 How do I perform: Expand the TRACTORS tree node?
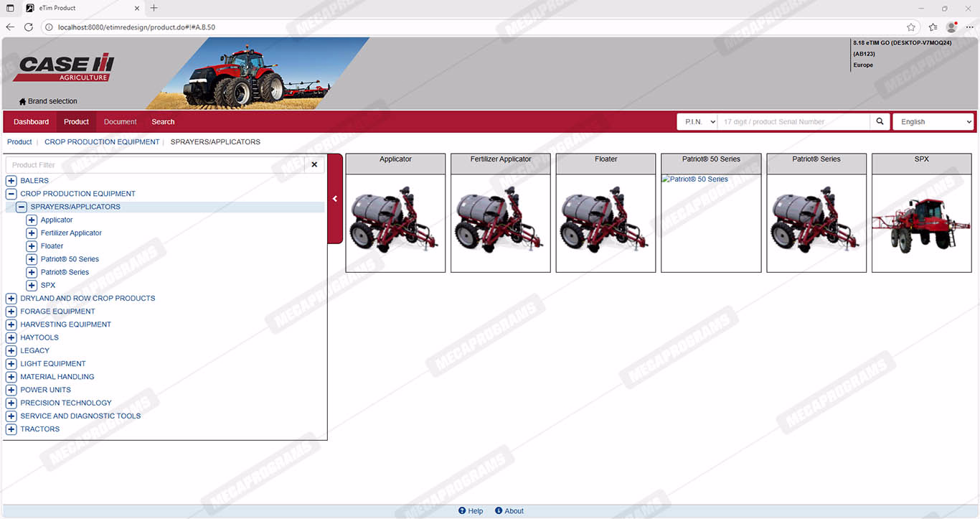click(11, 429)
